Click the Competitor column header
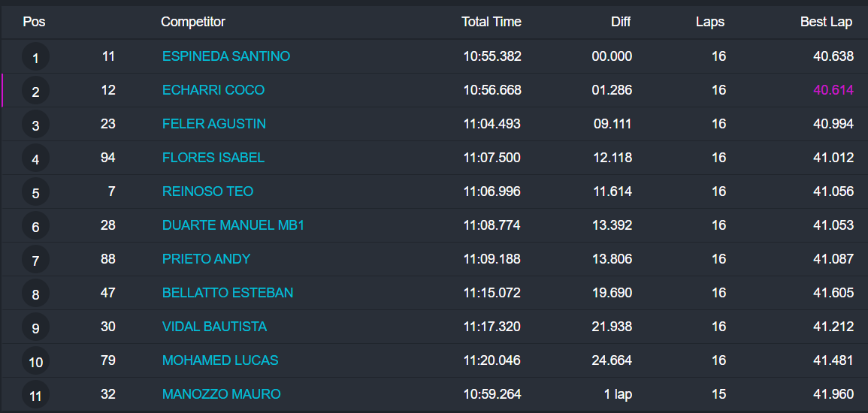 (x=192, y=22)
